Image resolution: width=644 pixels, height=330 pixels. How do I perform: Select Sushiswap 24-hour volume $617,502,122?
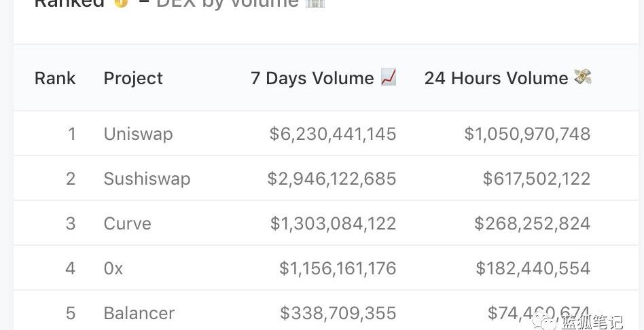click(x=537, y=179)
